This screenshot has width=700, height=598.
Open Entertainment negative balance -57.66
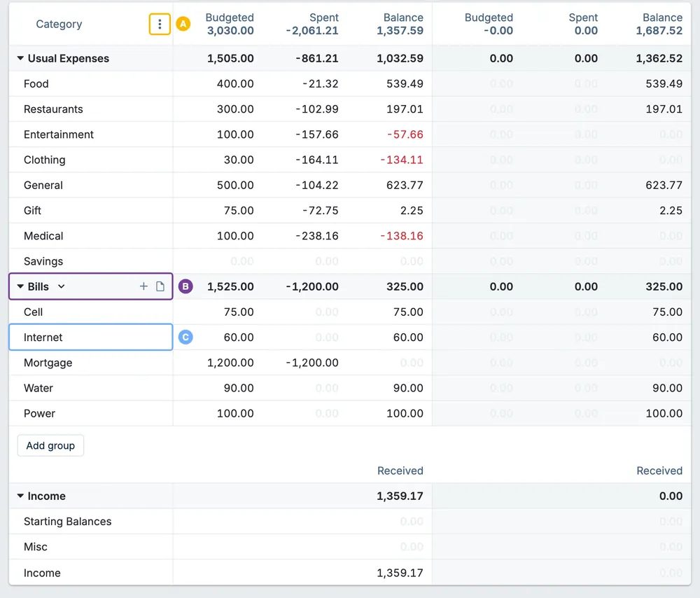click(x=405, y=134)
